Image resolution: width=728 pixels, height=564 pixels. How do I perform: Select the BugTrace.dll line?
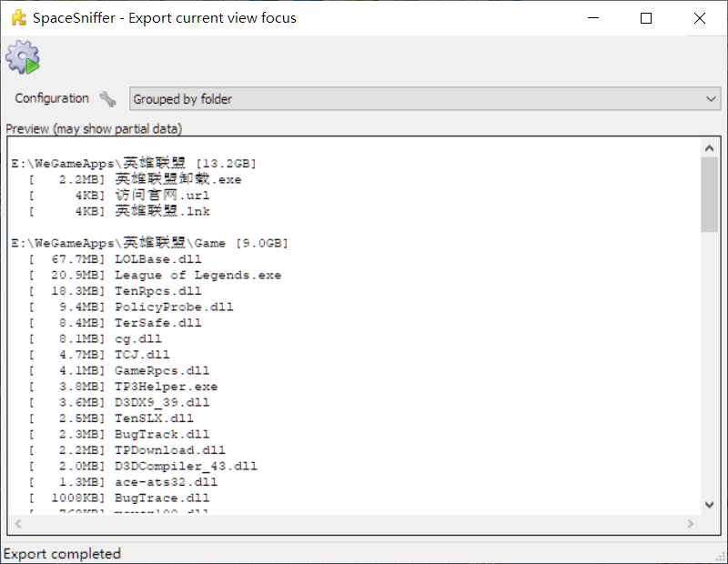pyautogui.click(x=119, y=499)
